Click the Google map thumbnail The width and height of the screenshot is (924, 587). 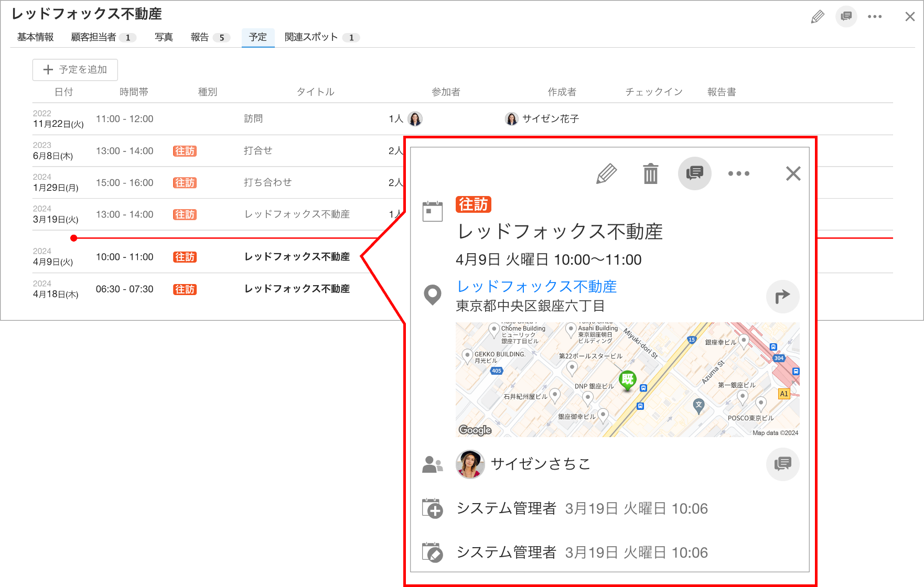point(628,379)
